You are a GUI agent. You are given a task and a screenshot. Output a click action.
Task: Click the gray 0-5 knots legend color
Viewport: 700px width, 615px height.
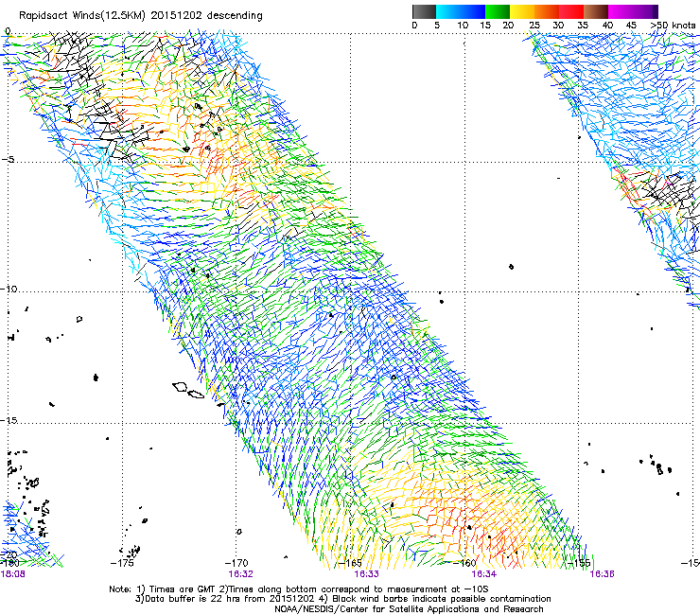424,11
